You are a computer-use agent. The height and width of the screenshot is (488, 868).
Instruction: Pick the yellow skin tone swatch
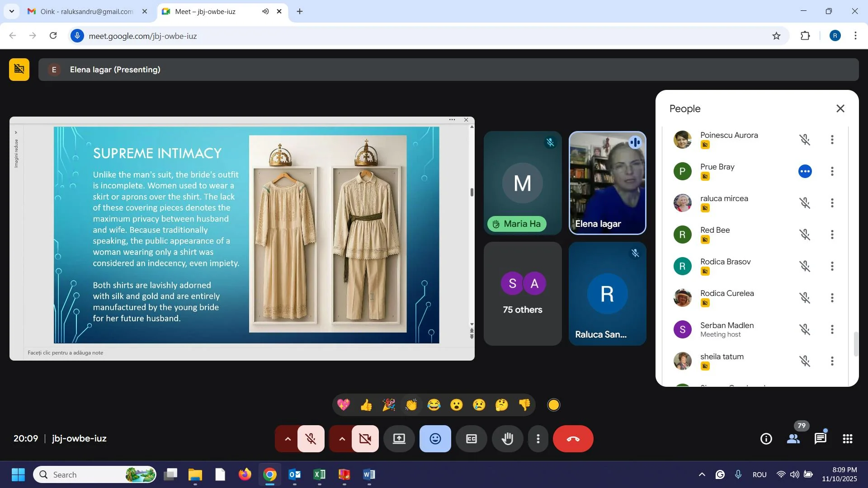[553, 405]
